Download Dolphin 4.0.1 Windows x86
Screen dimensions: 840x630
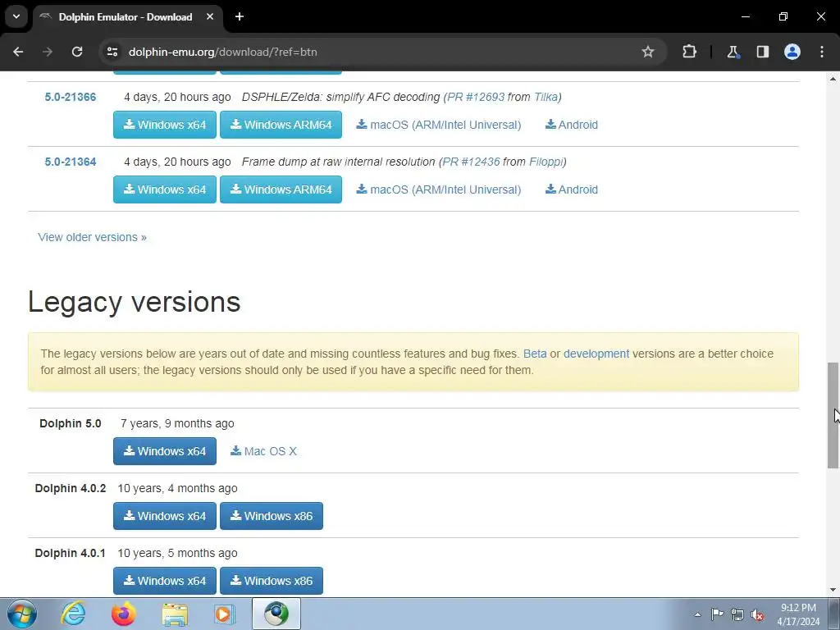pos(272,581)
